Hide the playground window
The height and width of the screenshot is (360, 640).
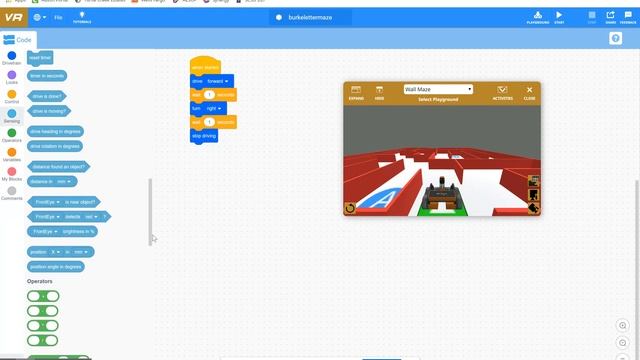click(379, 93)
